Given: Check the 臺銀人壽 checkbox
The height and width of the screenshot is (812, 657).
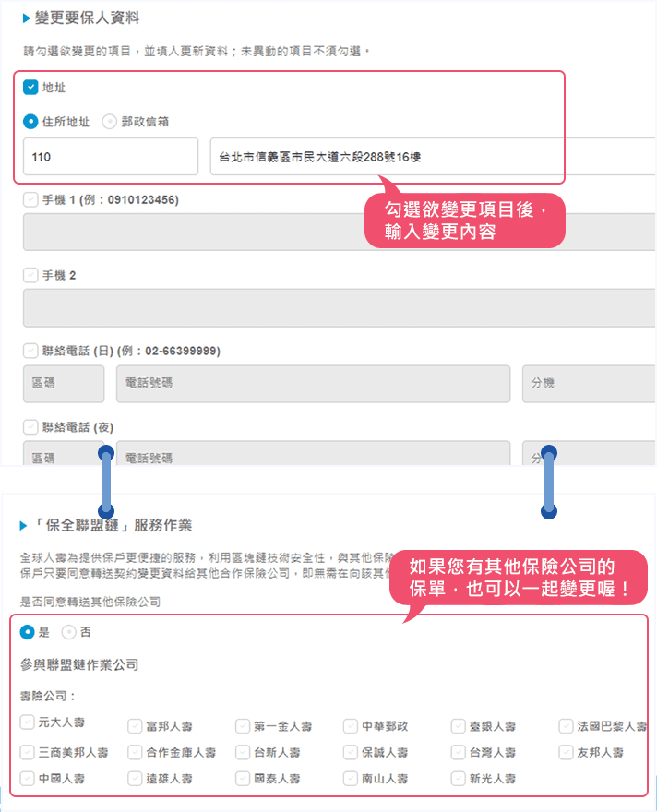Looking at the screenshot, I should click(459, 726).
